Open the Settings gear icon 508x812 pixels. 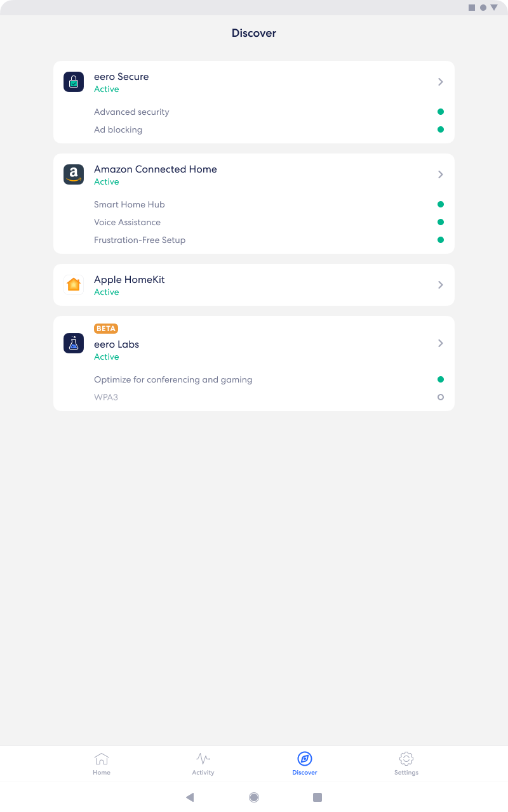(x=406, y=759)
